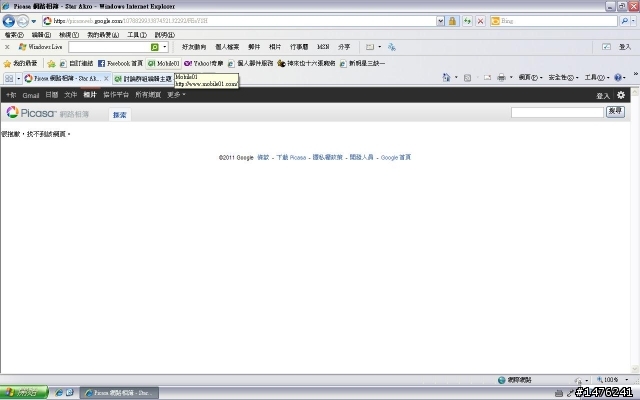
Task: Expand 更多 in the Google bar
Action: coord(176,95)
